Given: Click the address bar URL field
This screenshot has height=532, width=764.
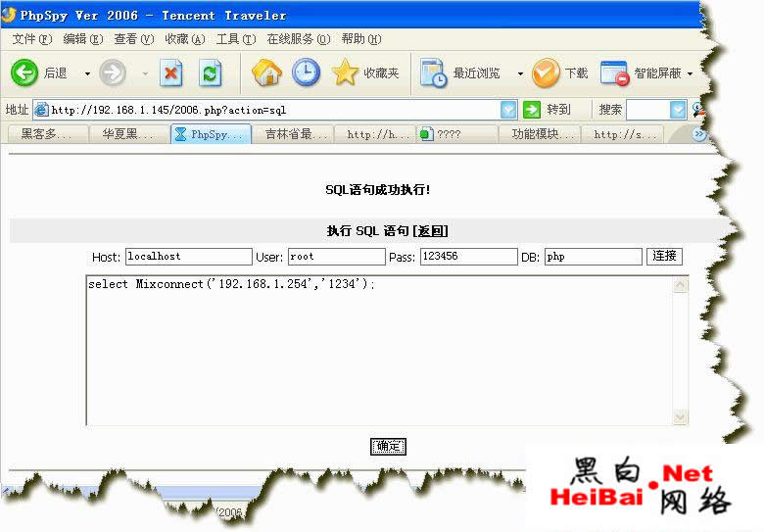Looking at the screenshot, I should click(x=275, y=110).
